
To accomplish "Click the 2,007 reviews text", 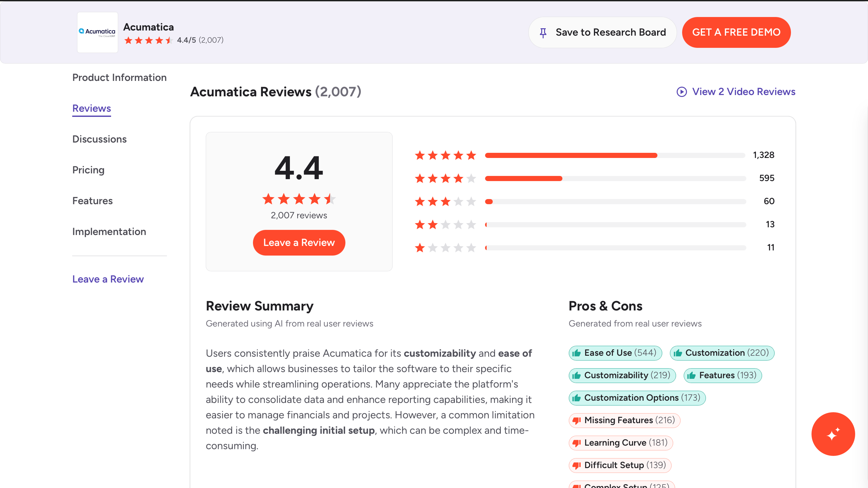I will tap(299, 215).
